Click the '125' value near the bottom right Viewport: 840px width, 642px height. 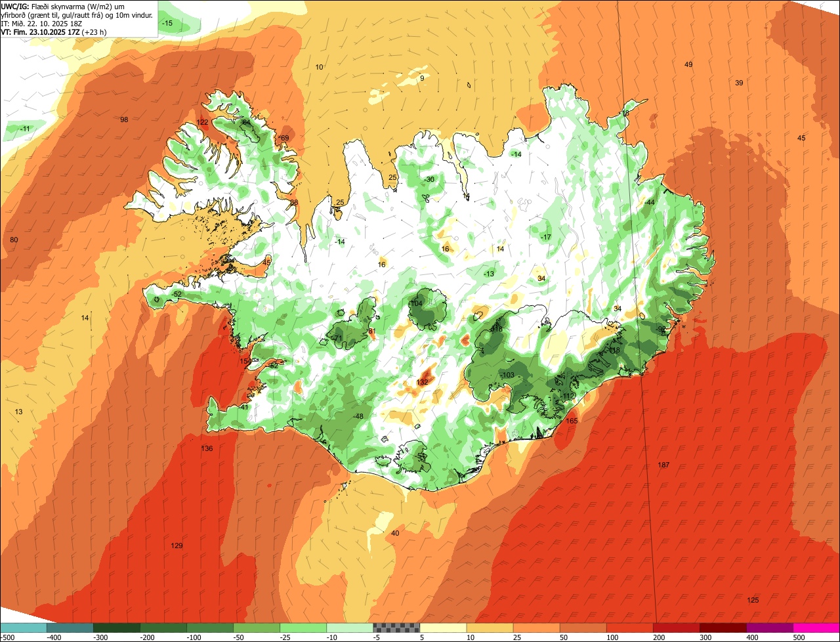(753, 600)
